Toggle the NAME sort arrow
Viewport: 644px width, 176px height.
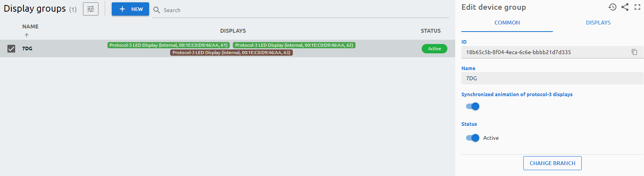pyautogui.click(x=26, y=35)
